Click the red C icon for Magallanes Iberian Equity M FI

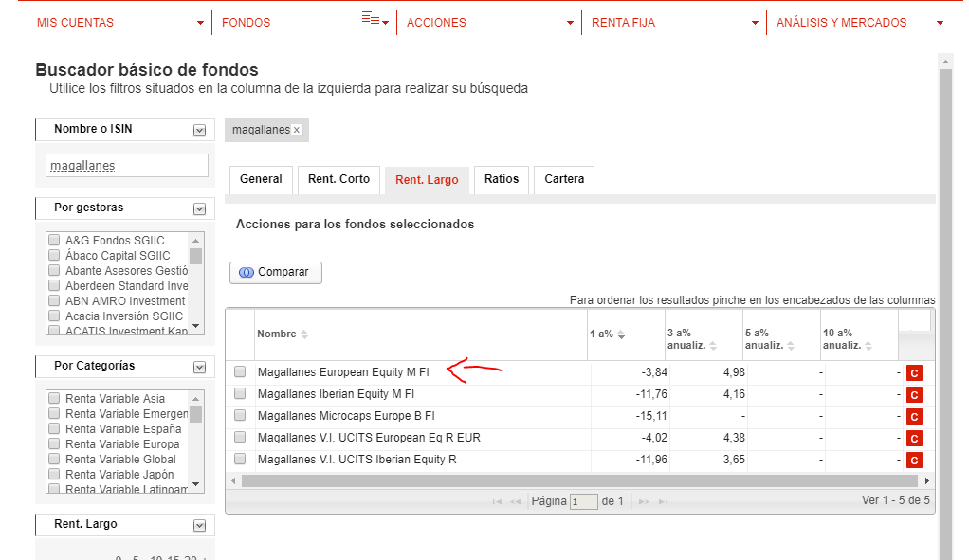(914, 394)
